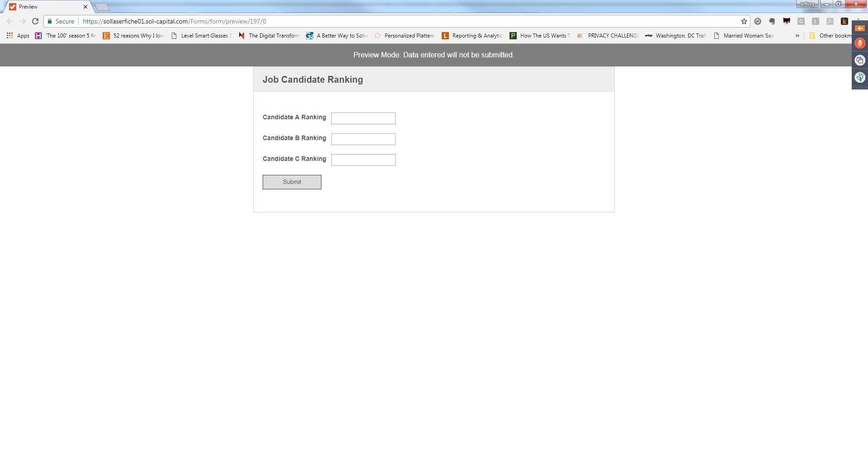
Task: Click the orange k extension icon
Action: click(844, 21)
